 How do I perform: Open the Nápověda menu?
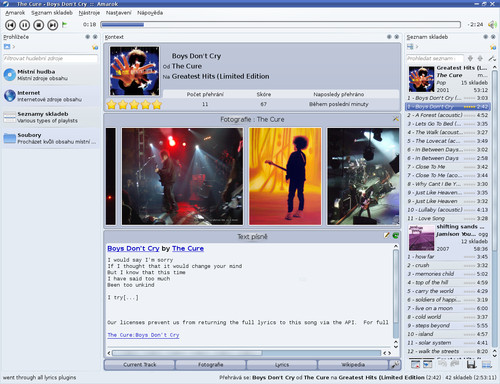coord(150,13)
